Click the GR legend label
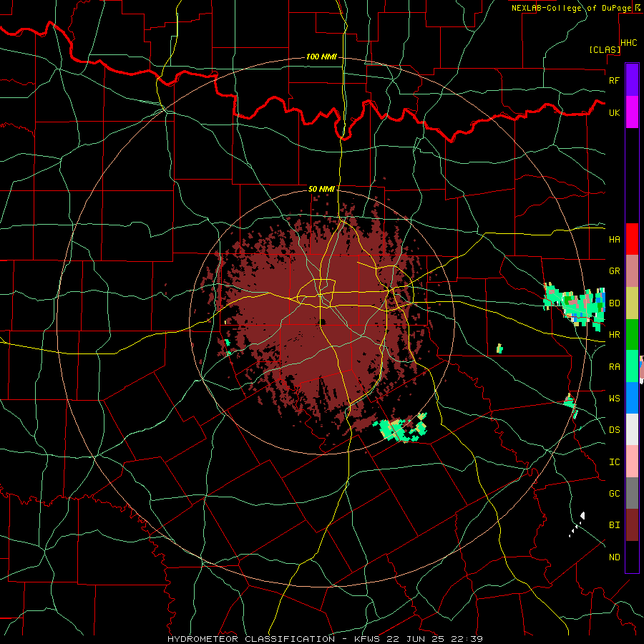The height and width of the screenshot is (644, 644). coord(614,271)
